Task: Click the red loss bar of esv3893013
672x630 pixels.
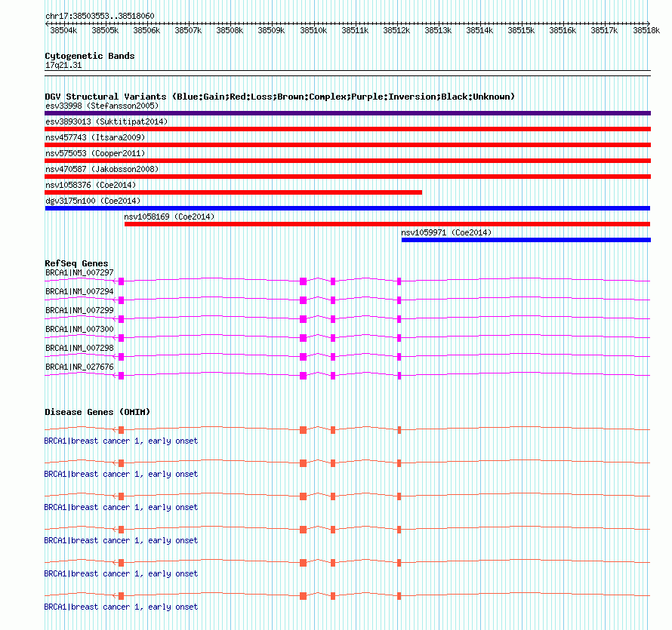Action: pyautogui.click(x=347, y=129)
